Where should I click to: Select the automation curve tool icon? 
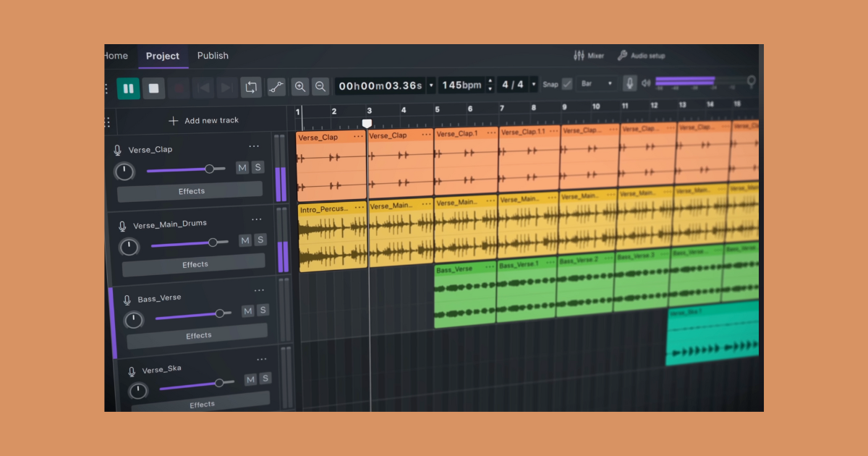pos(276,86)
